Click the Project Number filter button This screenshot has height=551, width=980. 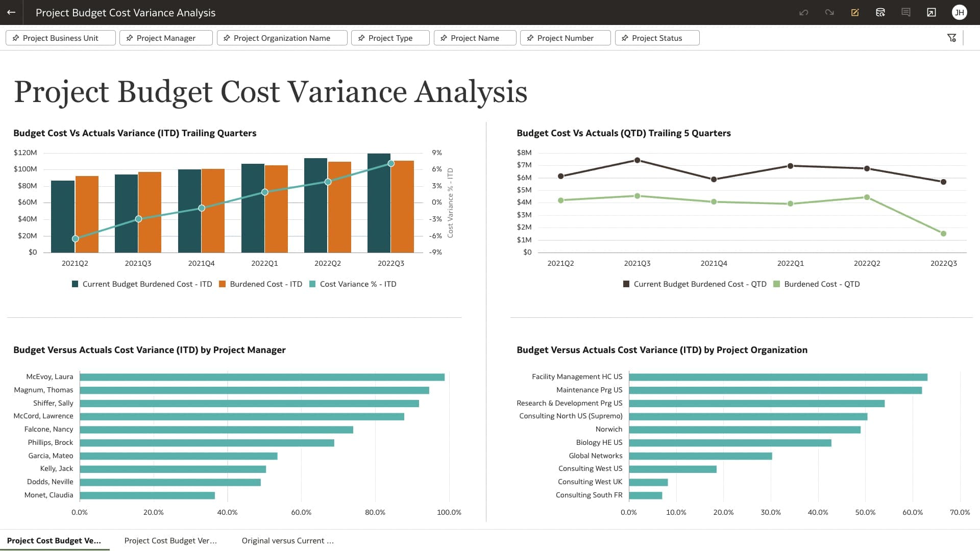tap(565, 38)
